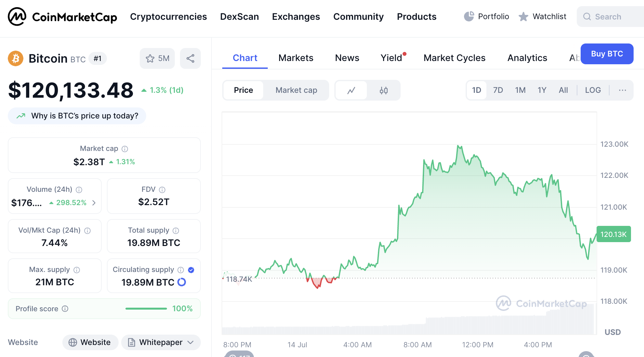Viewport: 644px width, 357px height.
Task: Click the document icon on Whitepaper button
Action: [x=132, y=342]
